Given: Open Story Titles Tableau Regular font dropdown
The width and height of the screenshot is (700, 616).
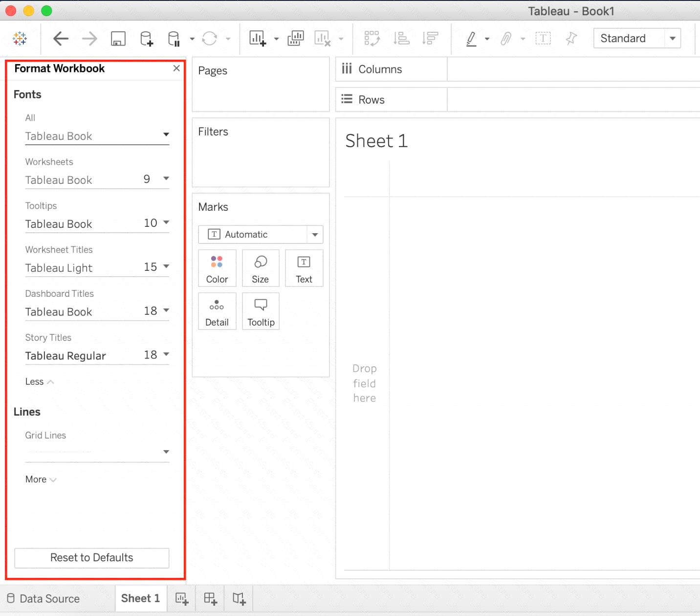Looking at the screenshot, I should coord(97,355).
